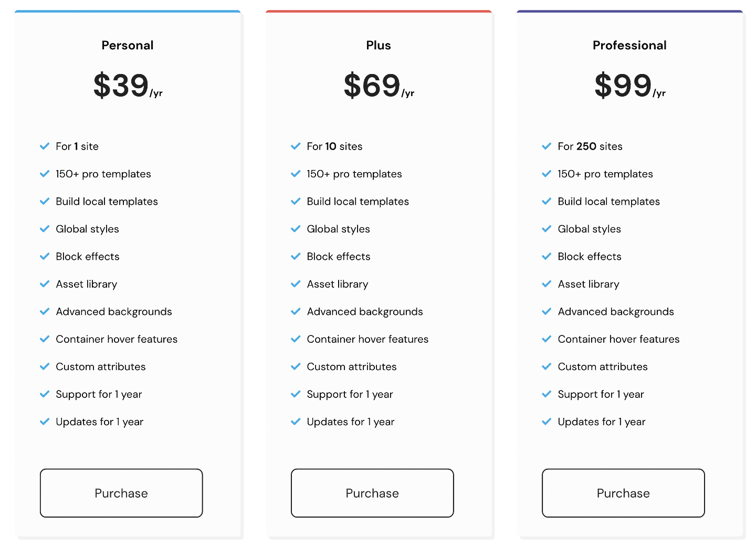
Task: Click the Plus plan title
Action: tap(379, 45)
